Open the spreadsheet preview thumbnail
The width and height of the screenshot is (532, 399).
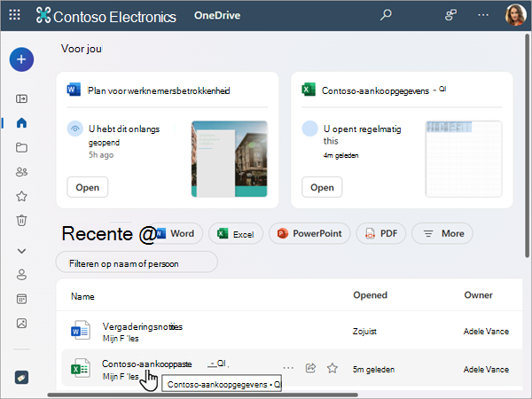(x=464, y=159)
